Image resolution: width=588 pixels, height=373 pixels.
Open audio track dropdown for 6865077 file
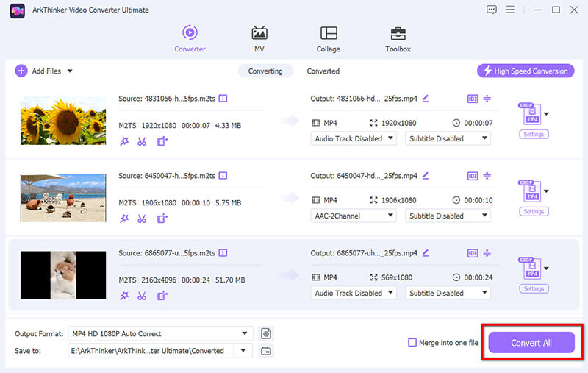click(x=354, y=293)
